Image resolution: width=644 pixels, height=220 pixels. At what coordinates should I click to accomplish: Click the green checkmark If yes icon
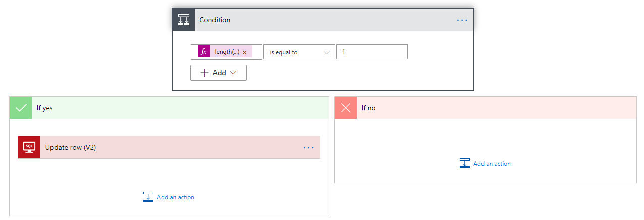click(21, 108)
